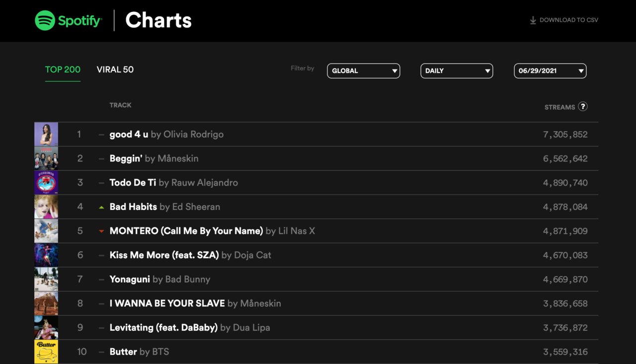Click the Charts heading title

tap(159, 20)
